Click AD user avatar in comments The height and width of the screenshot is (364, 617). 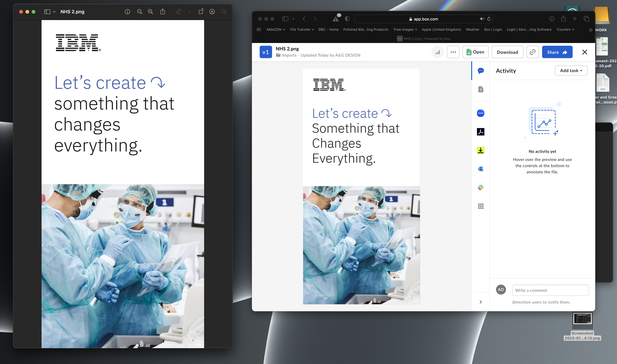[x=501, y=290]
